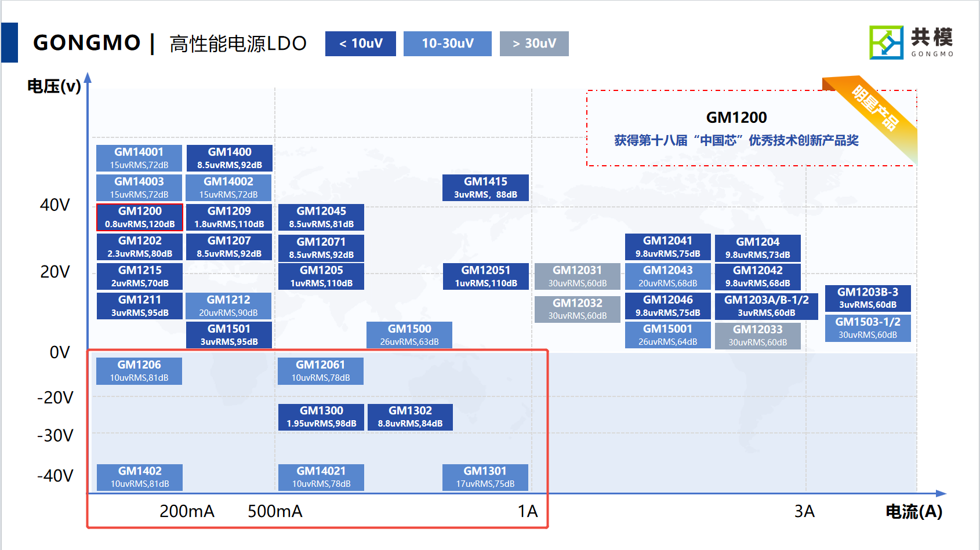Open the GM1415 3uvRMS product box
This screenshot has height=550, width=980.
(x=485, y=188)
